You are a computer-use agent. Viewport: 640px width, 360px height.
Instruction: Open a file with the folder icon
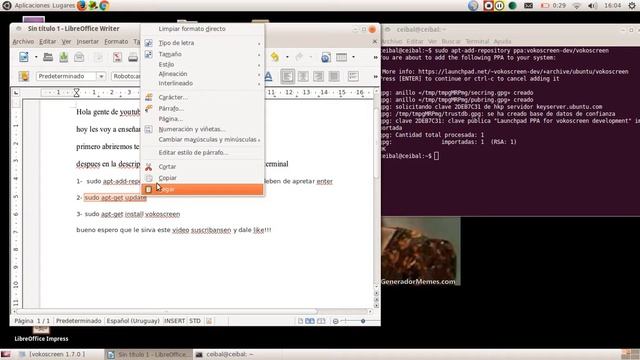click(x=48, y=57)
